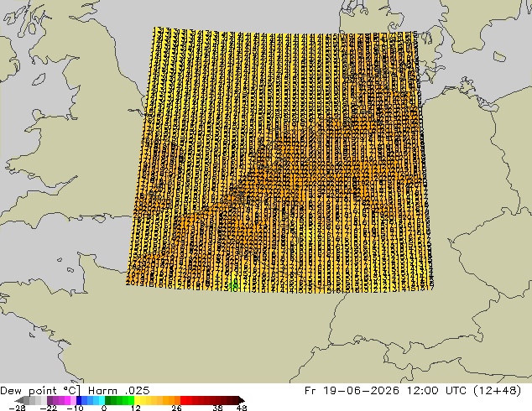Pick the bright red legend segment after 26
Viewport: 532px width, 411px height.
(183, 400)
